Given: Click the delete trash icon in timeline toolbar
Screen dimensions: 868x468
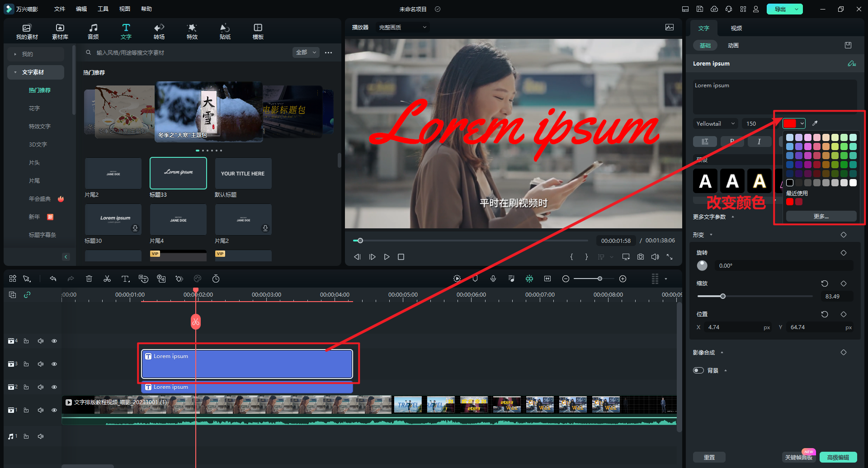Looking at the screenshot, I should click(x=89, y=279).
